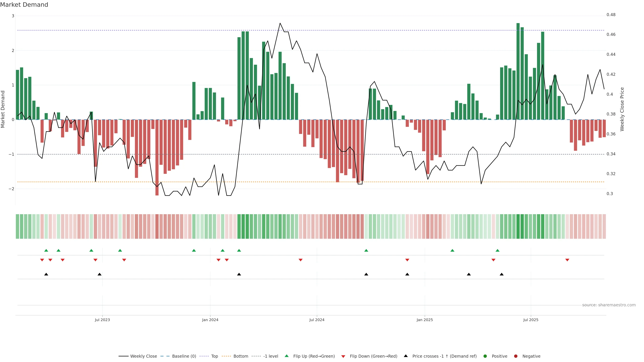Click the Jan 2025 axis label
Image resolution: width=644 pixels, height=362 pixels.
424,320
